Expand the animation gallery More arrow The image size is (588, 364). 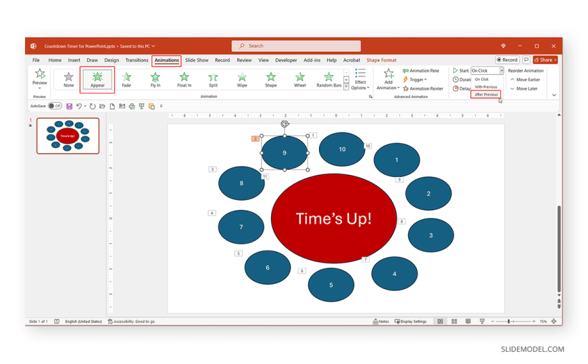[346, 87]
